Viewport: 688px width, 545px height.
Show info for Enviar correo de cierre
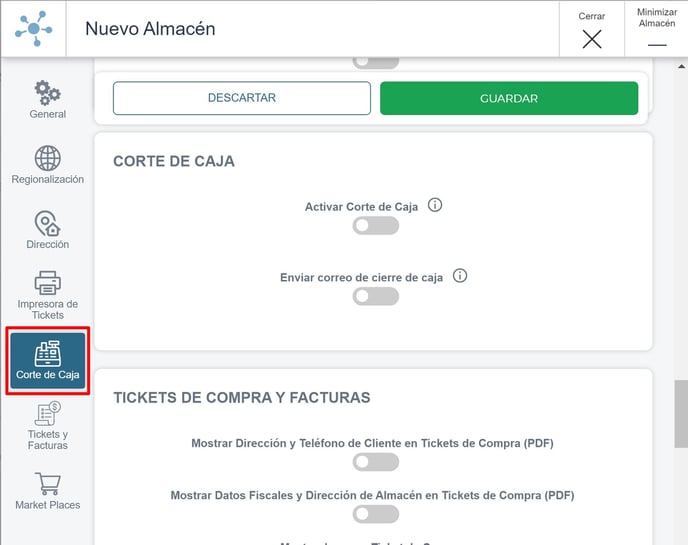coord(460,276)
